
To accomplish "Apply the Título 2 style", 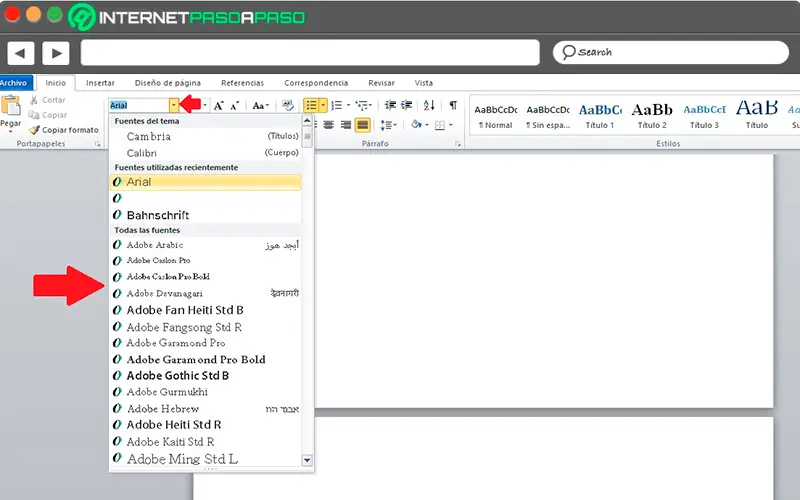I will tap(652, 116).
